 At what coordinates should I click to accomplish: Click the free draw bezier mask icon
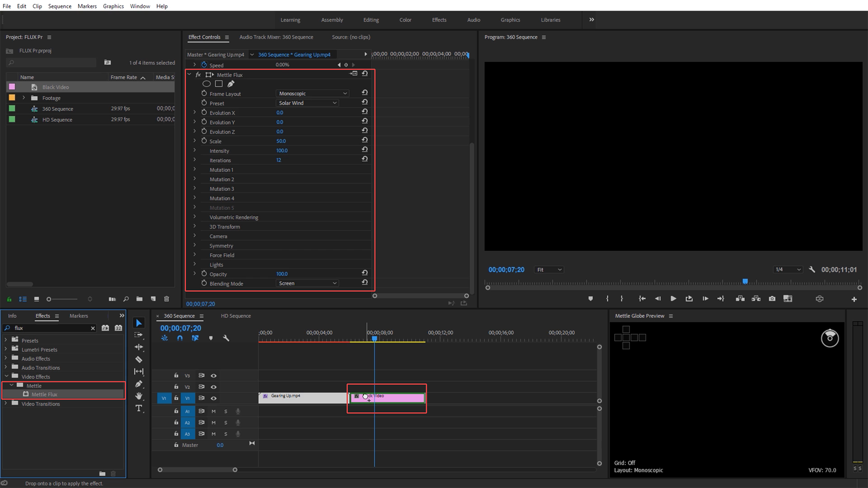point(231,84)
